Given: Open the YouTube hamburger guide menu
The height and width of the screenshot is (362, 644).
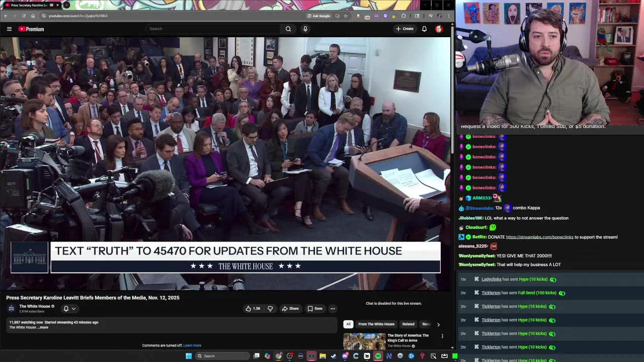Looking at the screenshot, I should click(9, 29).
